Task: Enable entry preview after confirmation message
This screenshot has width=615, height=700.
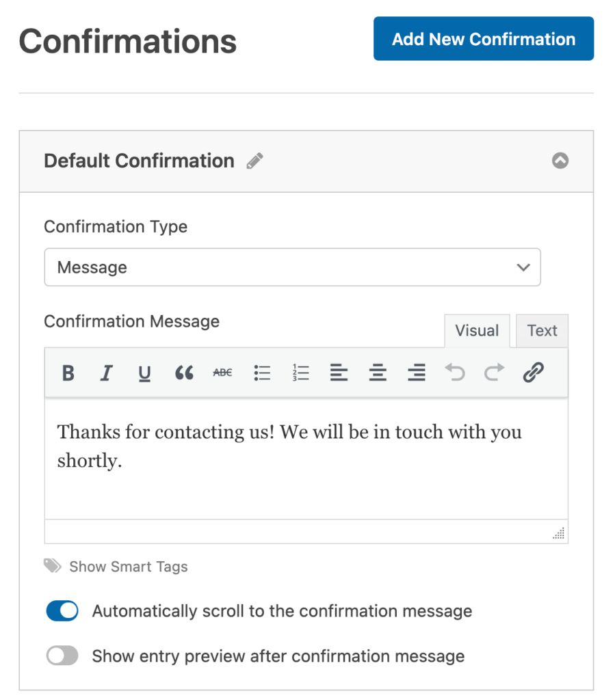Action: tap(62, 656)
